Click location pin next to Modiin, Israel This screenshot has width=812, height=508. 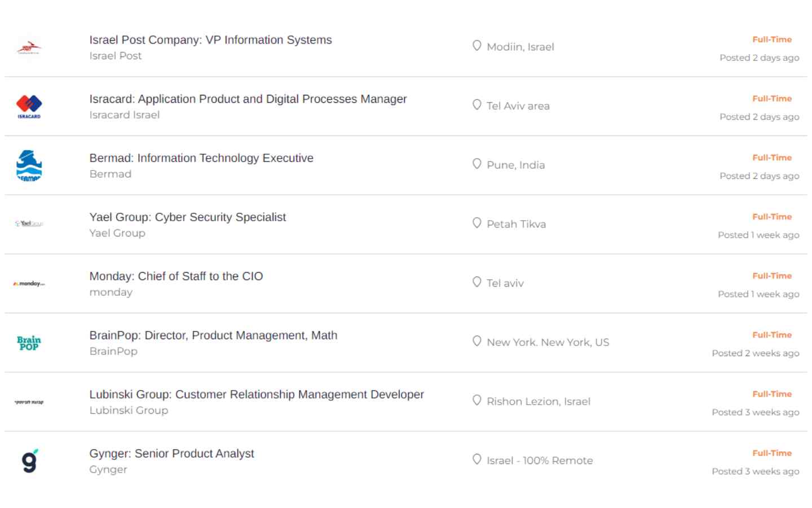point(477,46)
